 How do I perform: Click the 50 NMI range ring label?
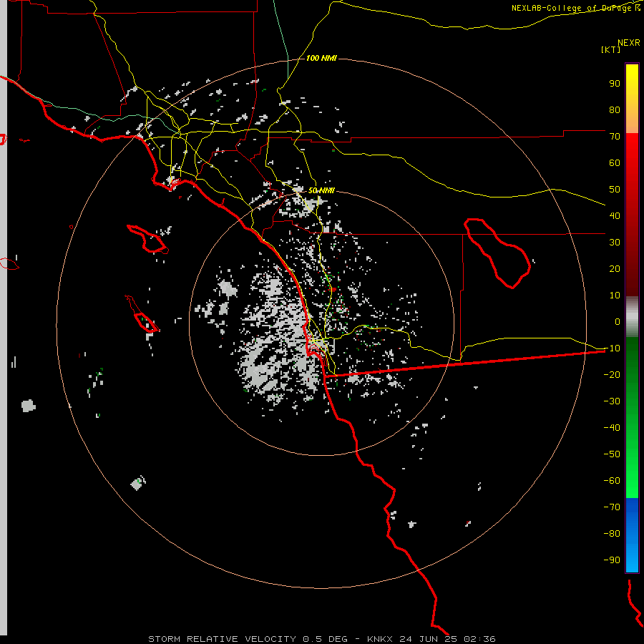tap(321, 190)
